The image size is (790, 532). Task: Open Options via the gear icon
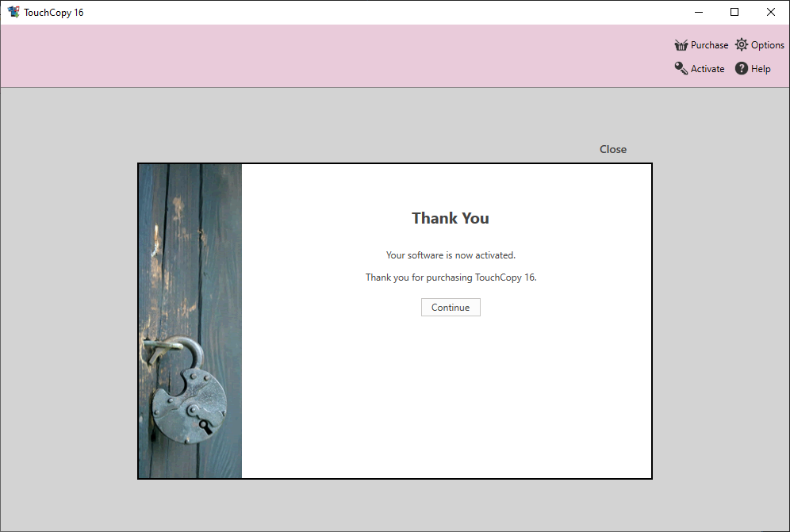point(742,45)
